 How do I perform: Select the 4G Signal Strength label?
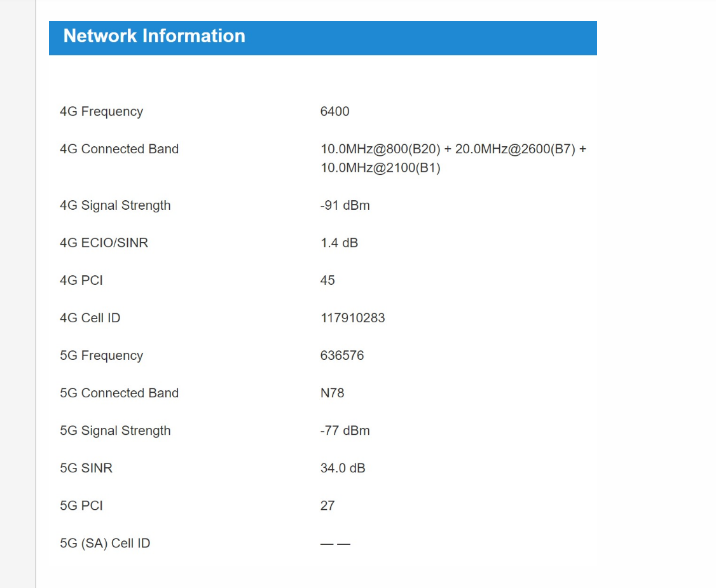(x=115, y=205)
